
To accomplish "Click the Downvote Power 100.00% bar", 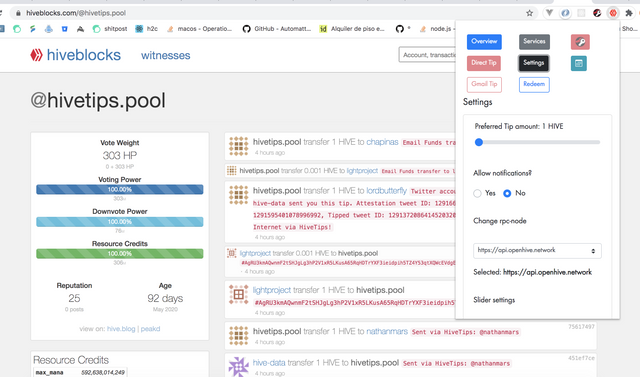I will (x=120, y=222).
